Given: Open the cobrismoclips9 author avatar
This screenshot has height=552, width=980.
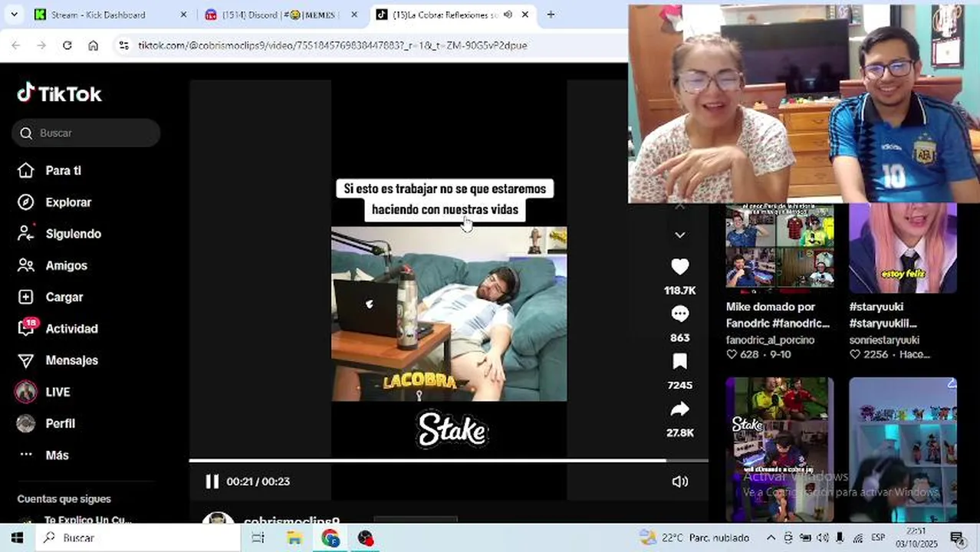Looking at the screenshot, I should (x=218, y=518).
